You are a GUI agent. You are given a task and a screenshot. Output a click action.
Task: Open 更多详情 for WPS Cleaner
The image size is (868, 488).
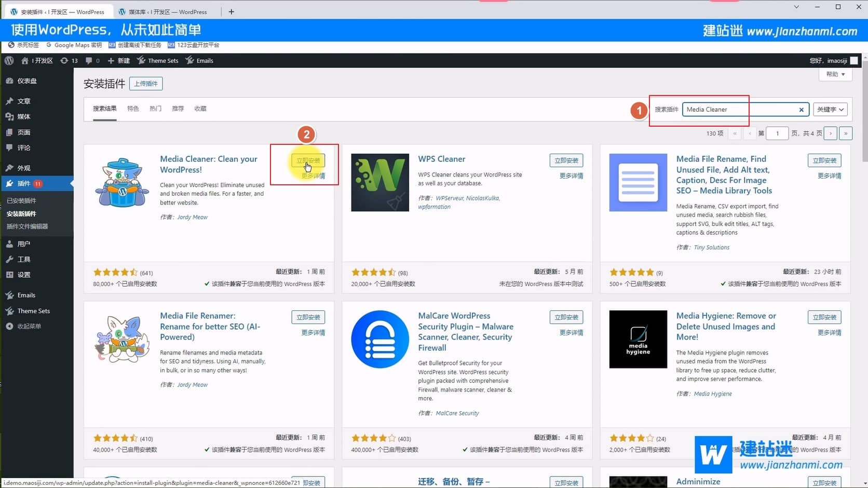coord(571,176)
